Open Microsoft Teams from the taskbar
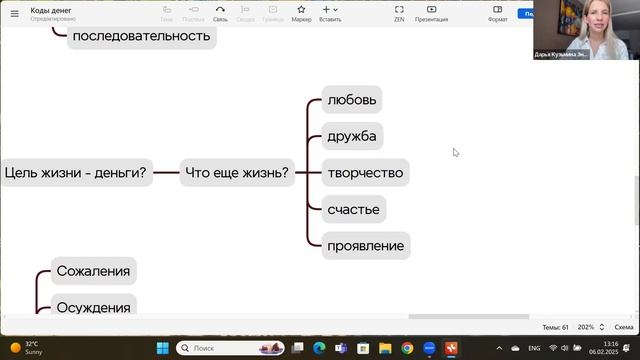The height and width of the screenshot is (360, 640). point(341,348)
